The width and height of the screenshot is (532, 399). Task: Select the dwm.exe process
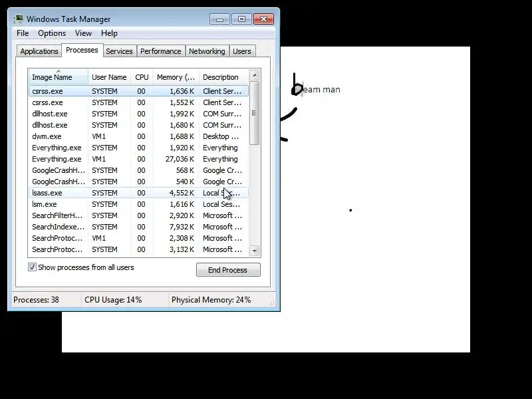[x=139, y=136]
